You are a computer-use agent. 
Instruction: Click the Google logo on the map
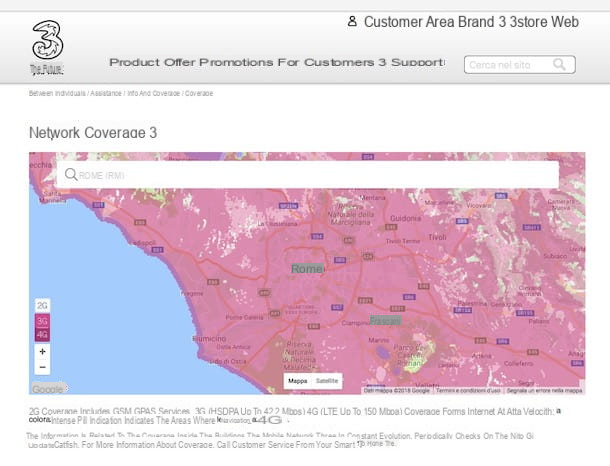click(48, 389)
